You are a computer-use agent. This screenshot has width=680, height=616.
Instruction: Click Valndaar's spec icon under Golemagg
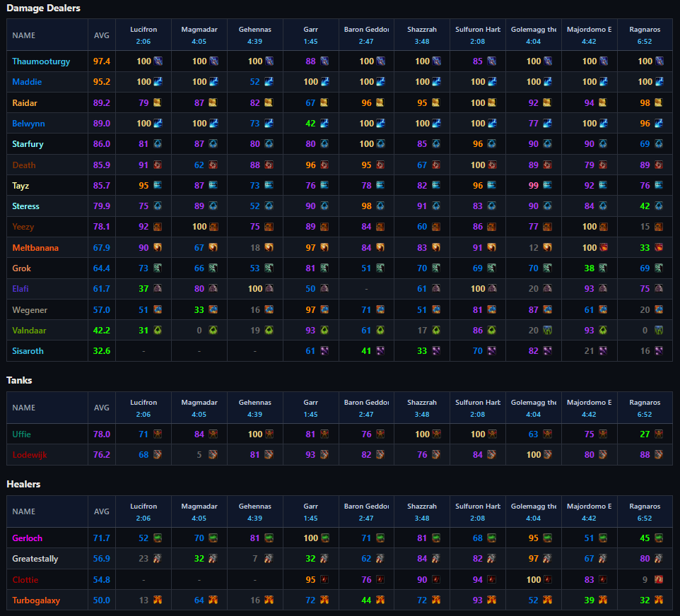pos(547,331)
